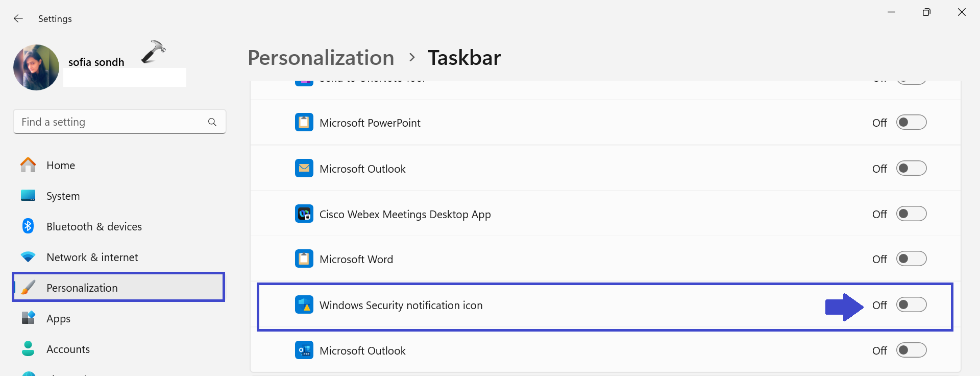The height and width of the screenshot is (376, 980).
Task: Open the Home settings page
Action: 61,166
